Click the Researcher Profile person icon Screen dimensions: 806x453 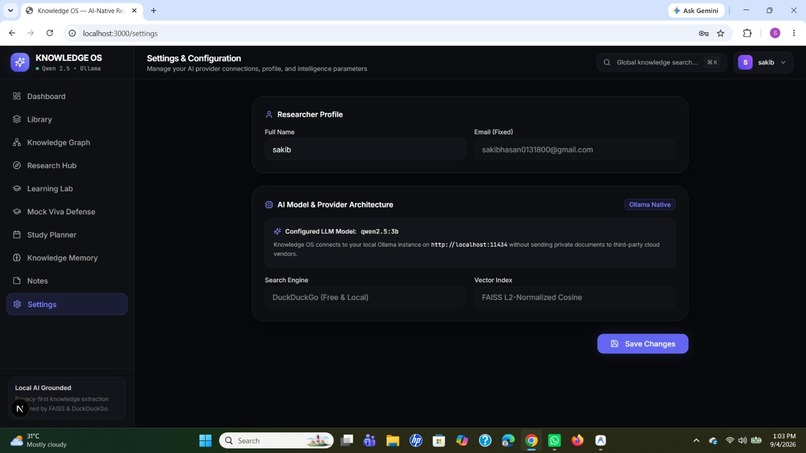click(x=269, y=115)
